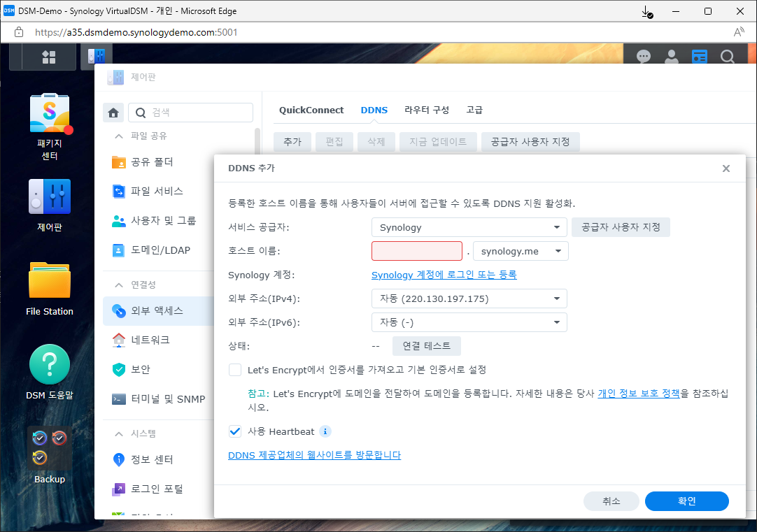Switch to the 고급 tab
The height and width of the screenshot is (532, 757).
(x=474, y=110)
